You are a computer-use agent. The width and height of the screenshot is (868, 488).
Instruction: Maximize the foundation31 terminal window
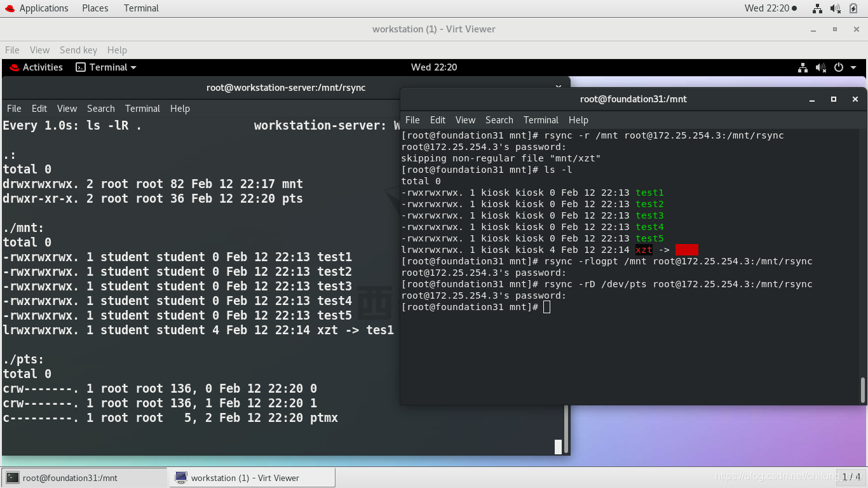pos(834,99)
